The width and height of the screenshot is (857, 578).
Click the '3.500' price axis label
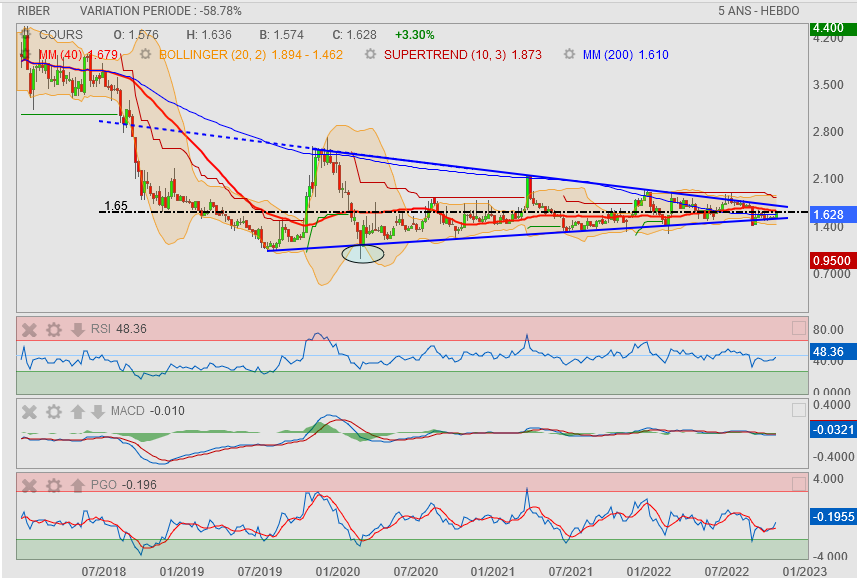(x=829, y=85)
